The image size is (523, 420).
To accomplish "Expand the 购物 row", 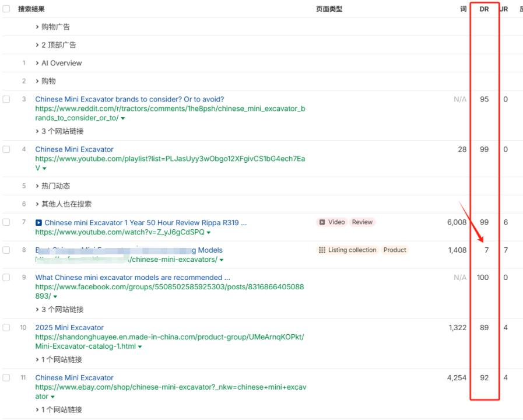I will 45,81.
